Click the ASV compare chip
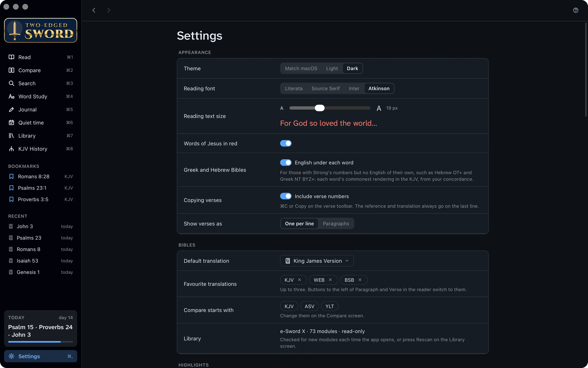This screenshot has height=368, width=588. point(310,306)
